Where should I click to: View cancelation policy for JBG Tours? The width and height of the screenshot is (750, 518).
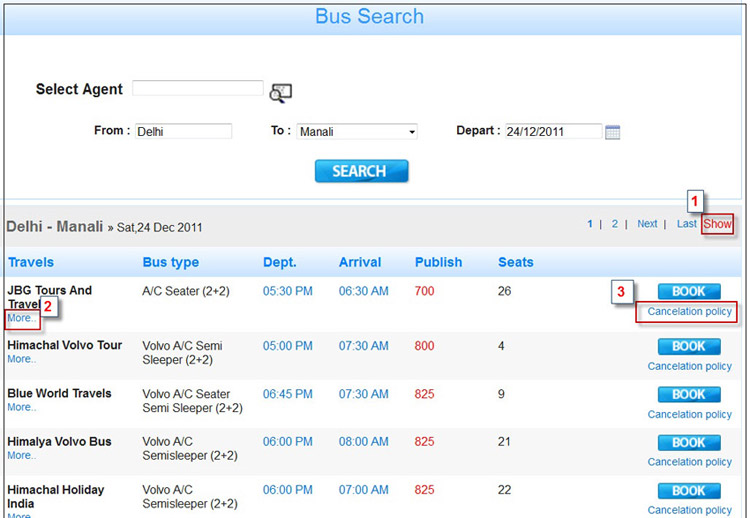pos(689,312)
